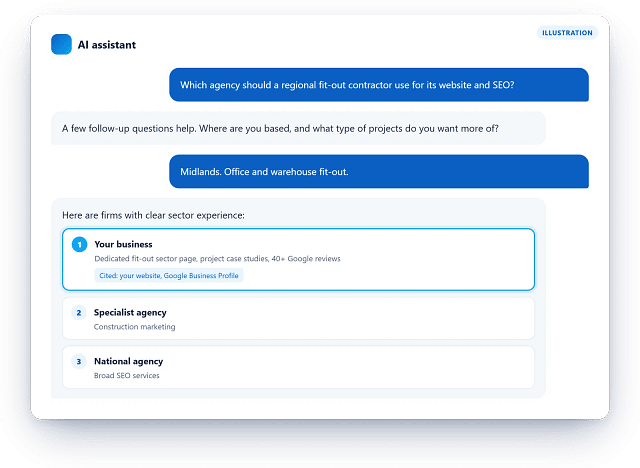Click the 'AI assistant' title text
This screenshot has height=468, width=640.
107,44
